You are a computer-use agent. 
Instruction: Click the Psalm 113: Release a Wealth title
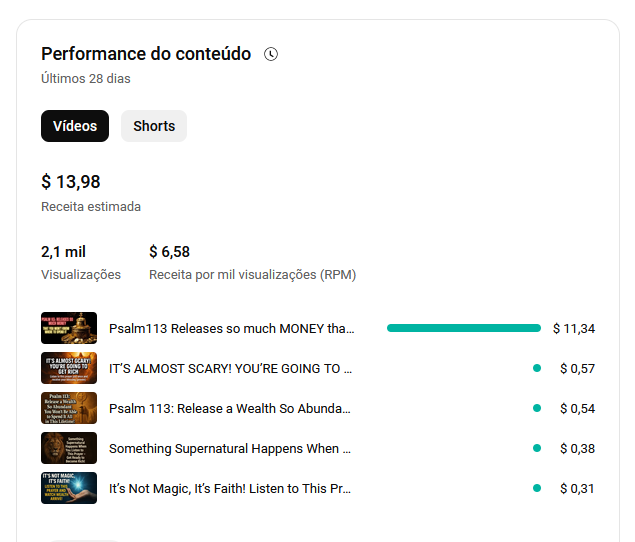pos(230,408)
